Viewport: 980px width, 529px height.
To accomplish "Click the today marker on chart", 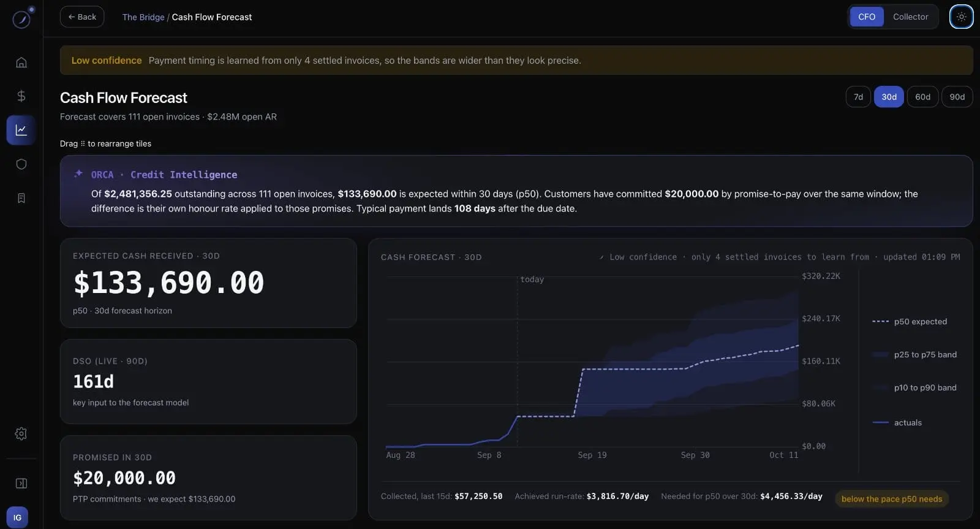I will pos(532,280).
